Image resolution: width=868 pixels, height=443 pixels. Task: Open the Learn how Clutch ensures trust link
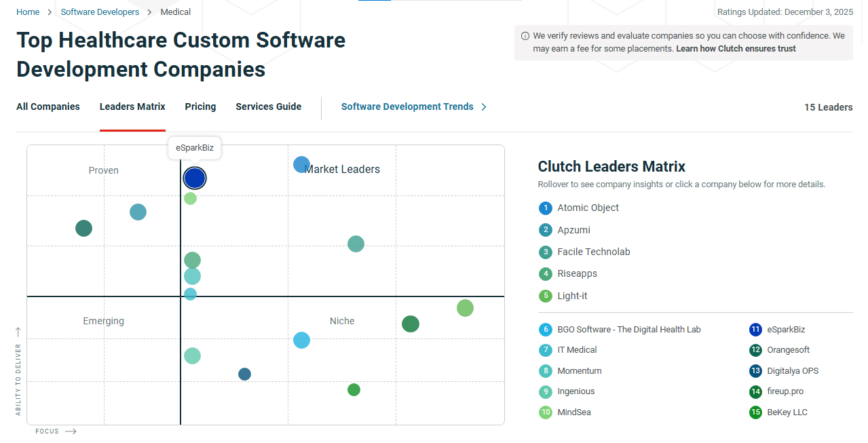click(x=736, y=48)
